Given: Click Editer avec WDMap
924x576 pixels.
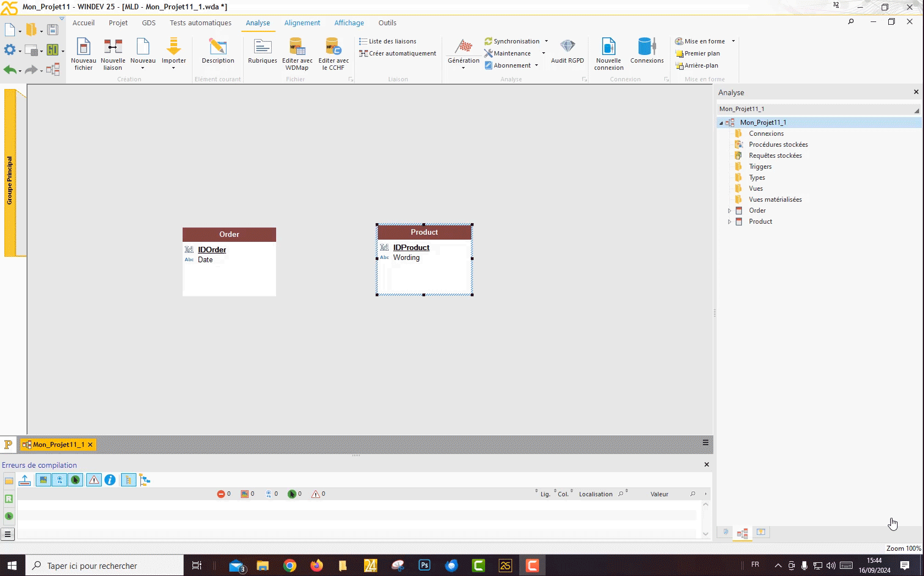Looking at the screenshot, I should point(297,54).
